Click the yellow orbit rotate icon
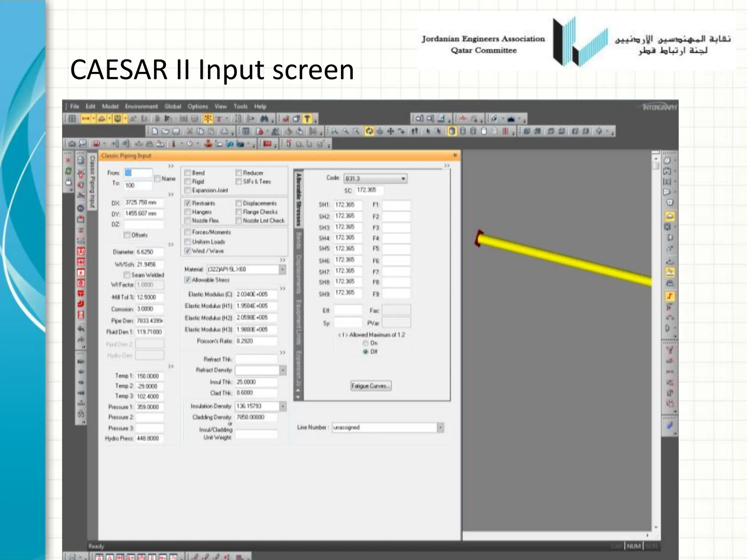This screenshot has height=560, width=747. click(x=369, y=131)
